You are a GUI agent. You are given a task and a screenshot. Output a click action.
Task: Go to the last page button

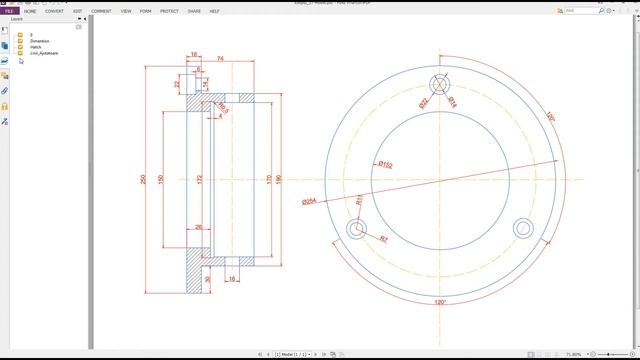[324, 354]
